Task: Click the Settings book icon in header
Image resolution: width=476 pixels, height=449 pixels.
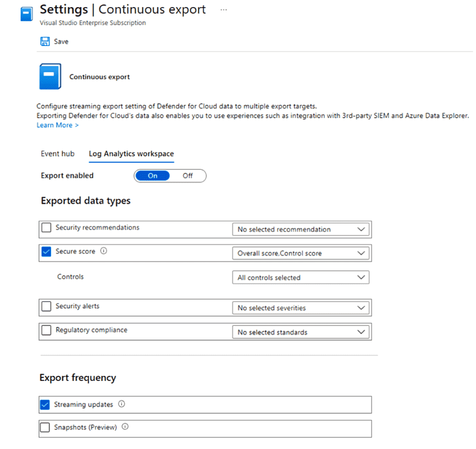Action: pos(26,14)
